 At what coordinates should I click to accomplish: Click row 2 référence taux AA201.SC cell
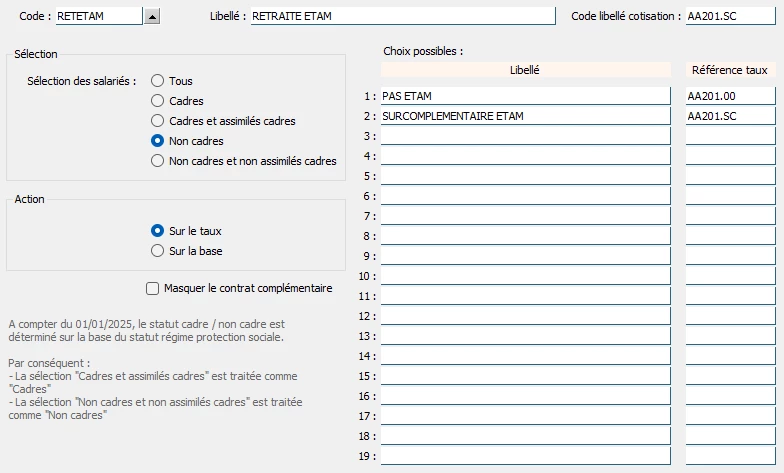730,116
